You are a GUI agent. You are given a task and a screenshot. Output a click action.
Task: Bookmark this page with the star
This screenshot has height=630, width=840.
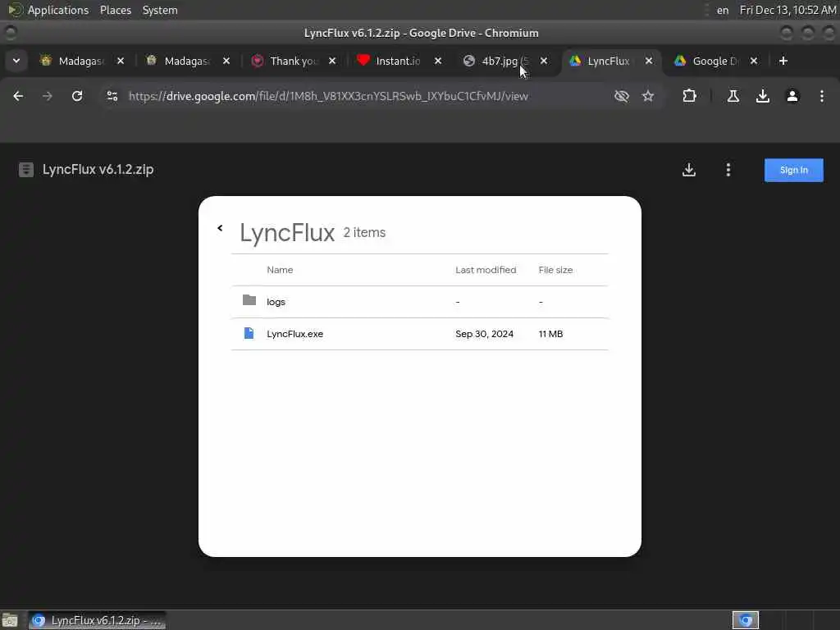(648, 96)
